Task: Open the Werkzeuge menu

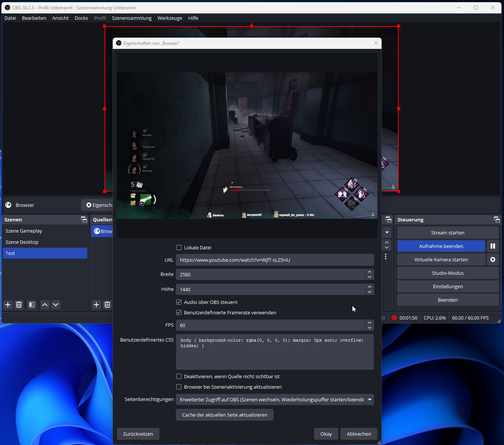Action: click(x=170, y=18)
